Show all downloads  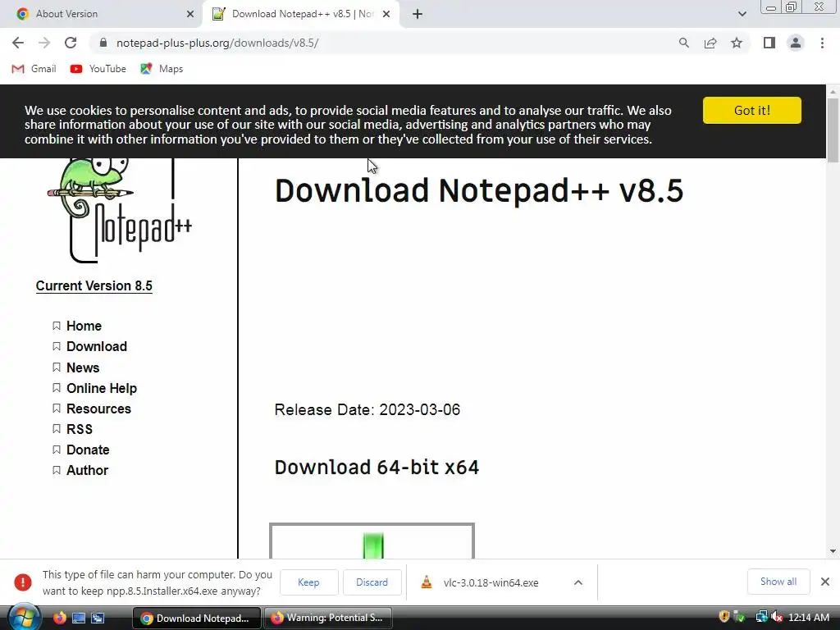click(x=778, y=582)
